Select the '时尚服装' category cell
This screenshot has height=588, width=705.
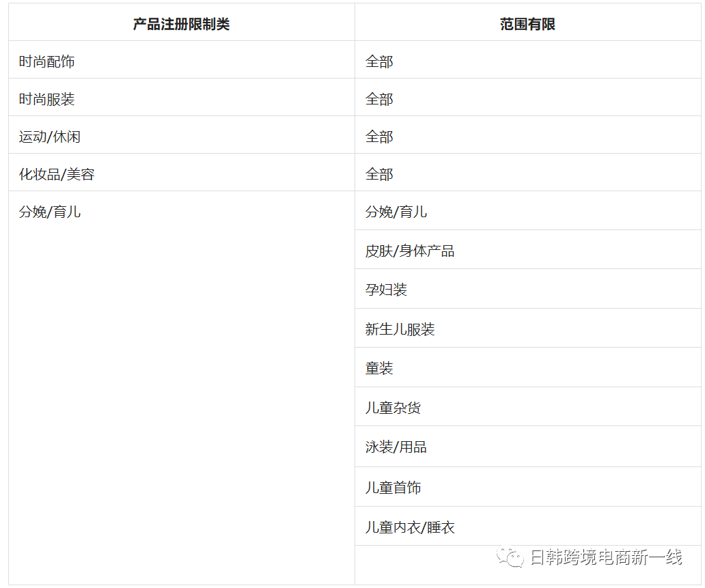(182, 98)
